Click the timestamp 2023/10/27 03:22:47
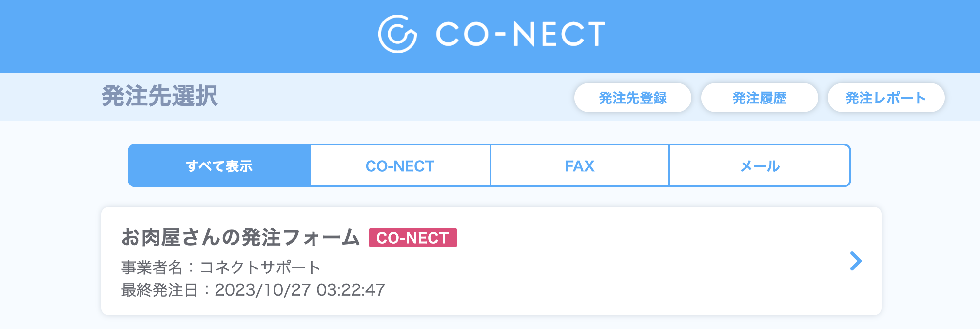980x329 pixels. 300,290
